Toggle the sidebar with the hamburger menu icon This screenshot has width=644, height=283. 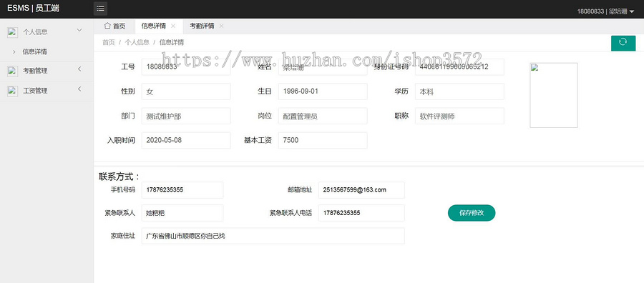[100, 9]
